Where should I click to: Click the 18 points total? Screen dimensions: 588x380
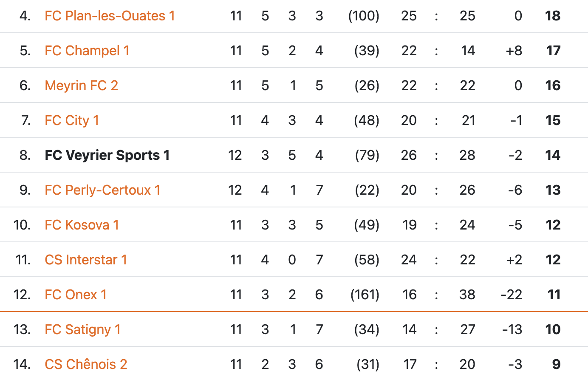(553, 16)
